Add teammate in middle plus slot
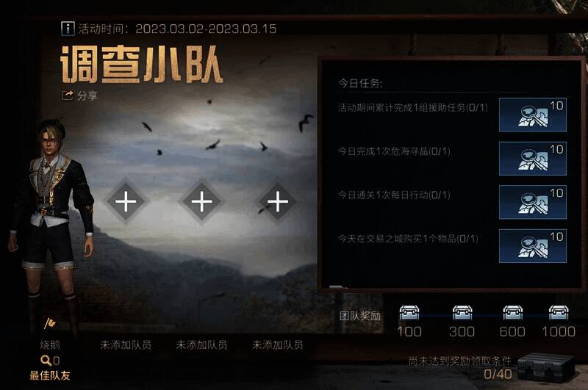The width and height of the screenshot is (588, 390). (x=201, y=201)
